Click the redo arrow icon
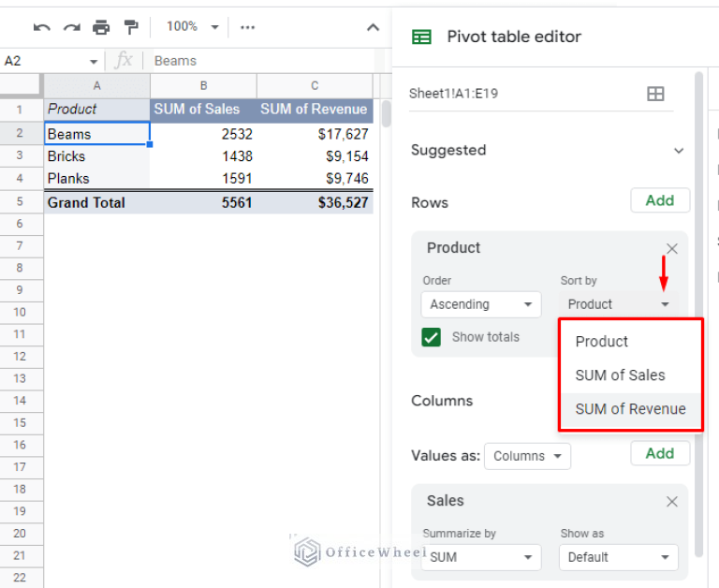Viewport: 719px width, 588px height. tap(71, 27)
